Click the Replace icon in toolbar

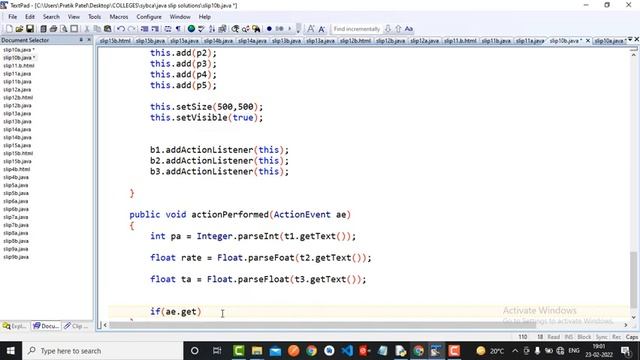pos(246,29)
